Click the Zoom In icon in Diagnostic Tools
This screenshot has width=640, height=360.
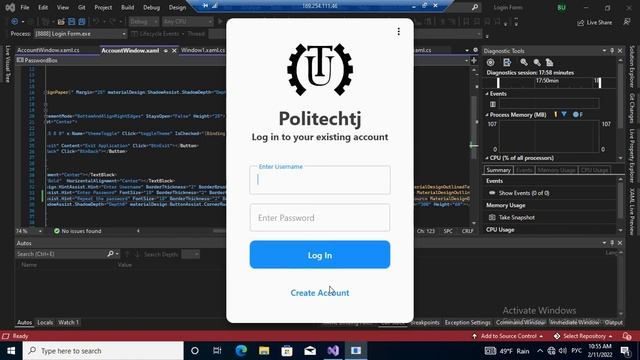click(x=524, y=62)
